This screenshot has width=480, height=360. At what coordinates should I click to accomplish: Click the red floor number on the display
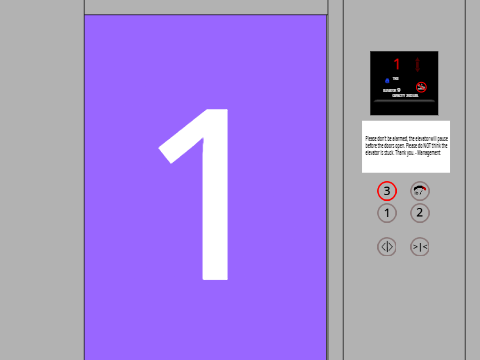tap(396, 64)
